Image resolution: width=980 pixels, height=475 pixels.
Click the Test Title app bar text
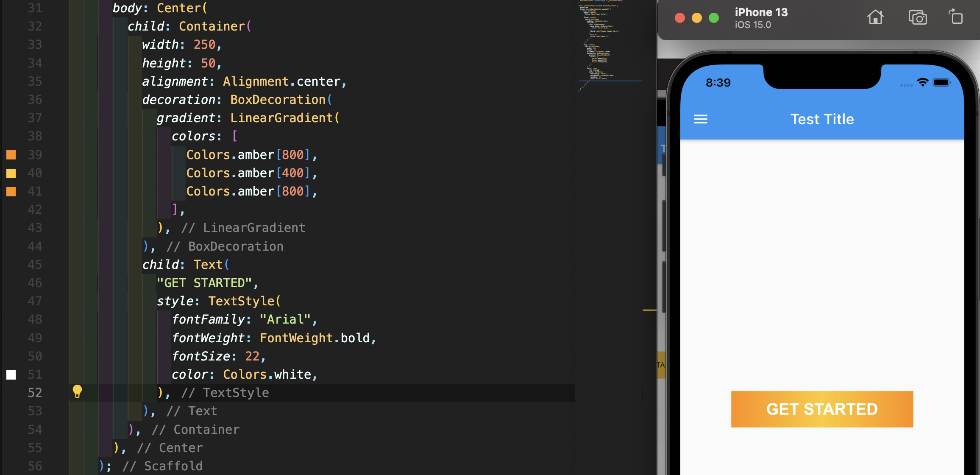coord(822,119)
